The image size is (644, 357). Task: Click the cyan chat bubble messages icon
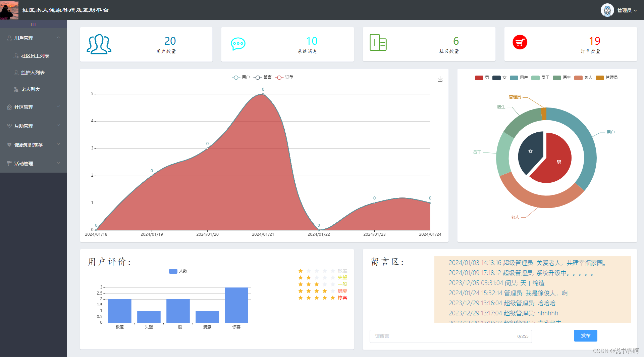[238, 44]
